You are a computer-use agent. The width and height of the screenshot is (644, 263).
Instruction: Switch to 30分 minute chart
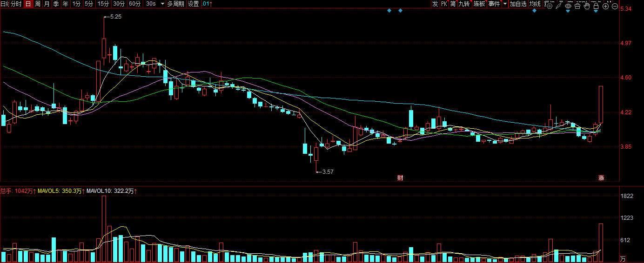pos(119,4)
